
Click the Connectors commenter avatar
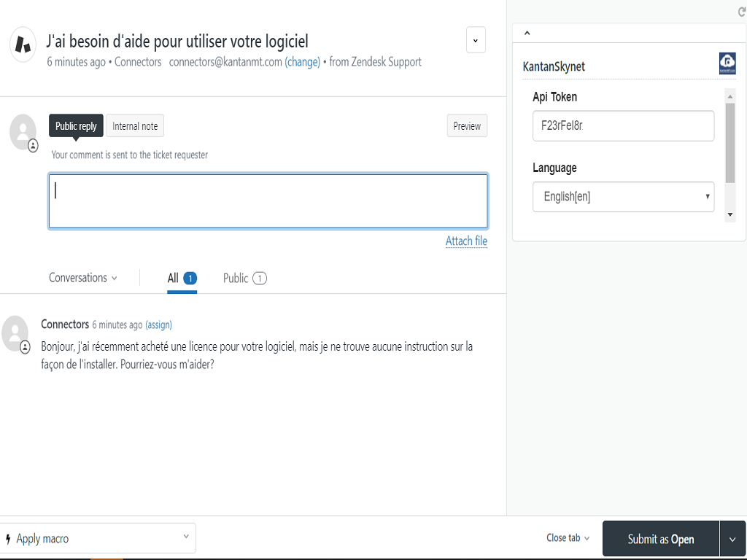point(15,333)
